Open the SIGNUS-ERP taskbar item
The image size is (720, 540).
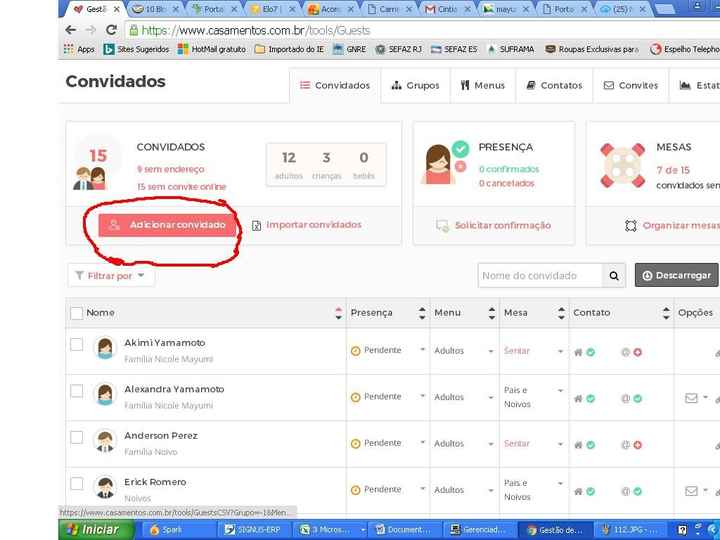[x=253, y=530]
